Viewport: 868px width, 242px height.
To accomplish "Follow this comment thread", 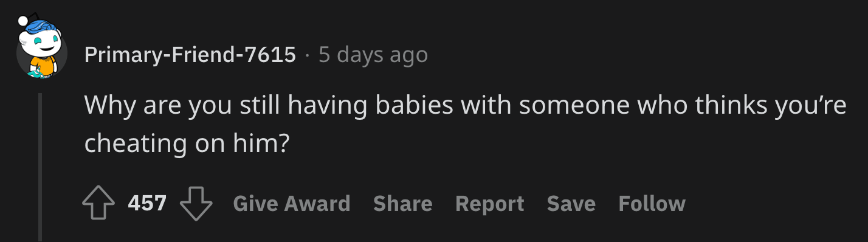I will (x=652, y=204).
